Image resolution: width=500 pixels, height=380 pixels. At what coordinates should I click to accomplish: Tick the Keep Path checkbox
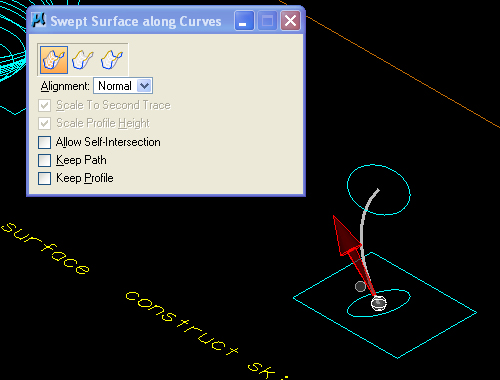tap(44, 160)
